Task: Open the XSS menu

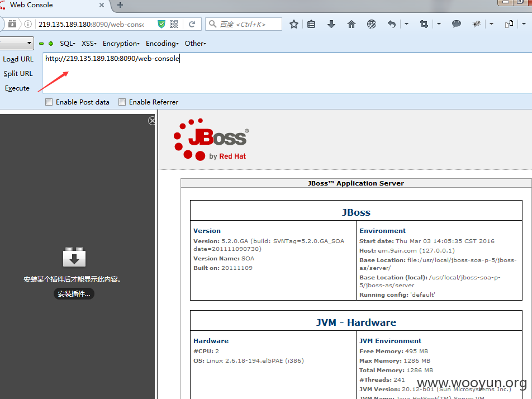Action: pos(89,44)
